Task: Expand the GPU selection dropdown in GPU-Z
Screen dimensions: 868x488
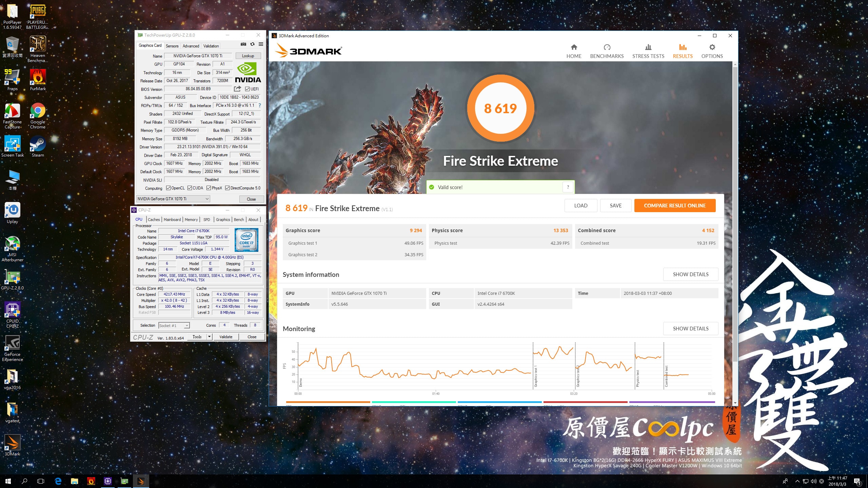Action: [x=173, y=199]
